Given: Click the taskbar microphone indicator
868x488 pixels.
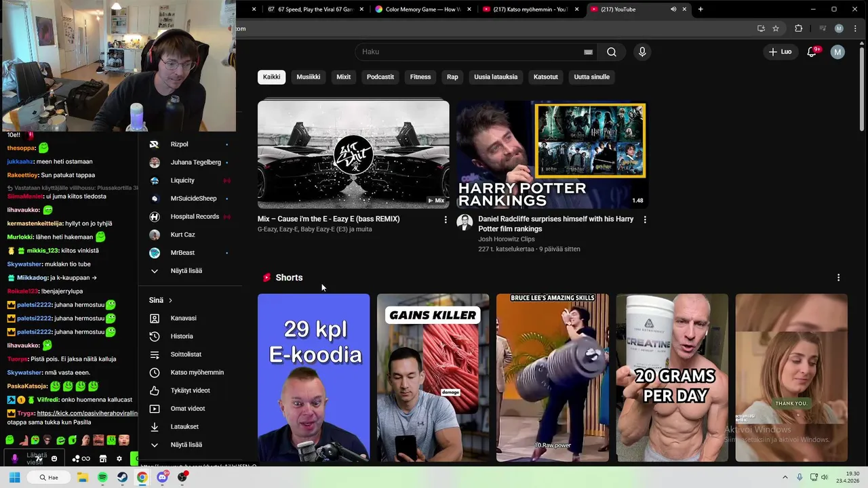Looking at the screenshot, I should coord(800,477).
